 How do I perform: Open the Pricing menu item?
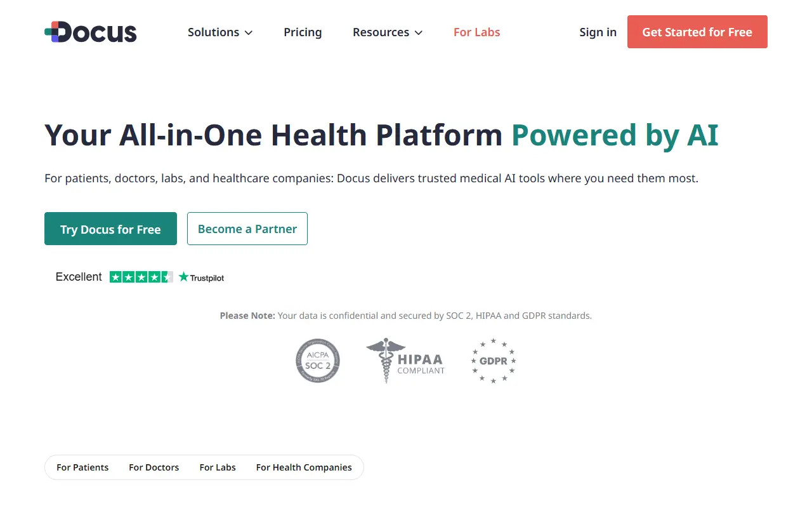303,32
